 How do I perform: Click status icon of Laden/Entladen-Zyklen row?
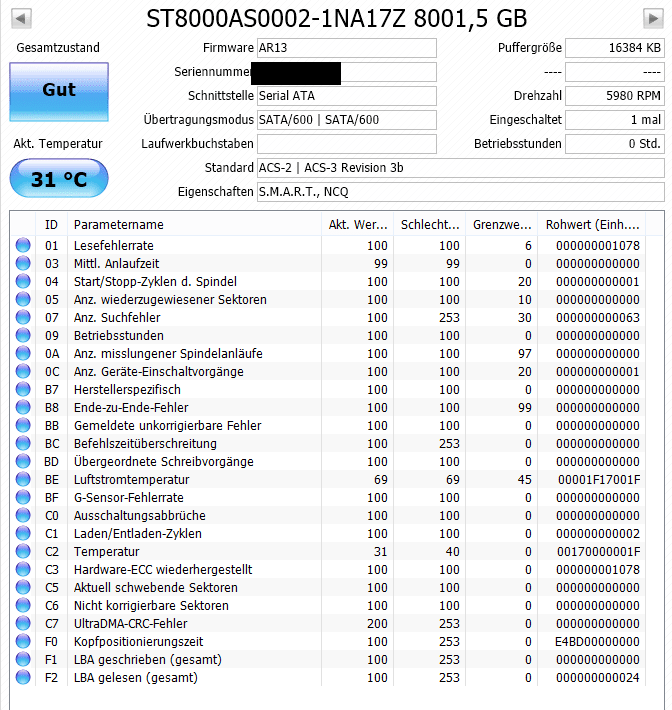point(23,533)
